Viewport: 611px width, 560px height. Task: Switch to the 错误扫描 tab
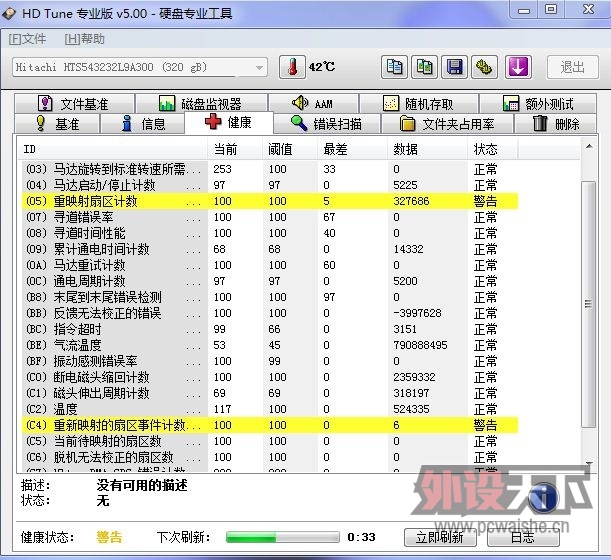click(327, 124)
